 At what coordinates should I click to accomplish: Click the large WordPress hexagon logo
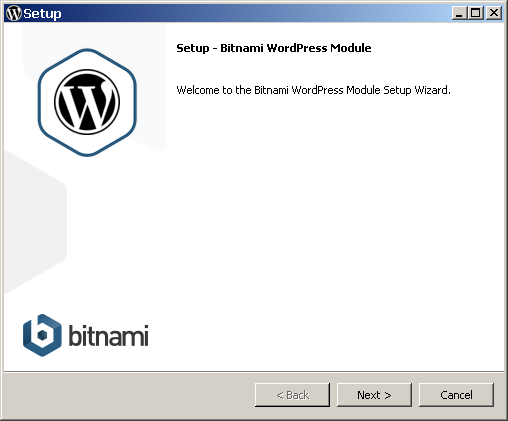point(87,102)
